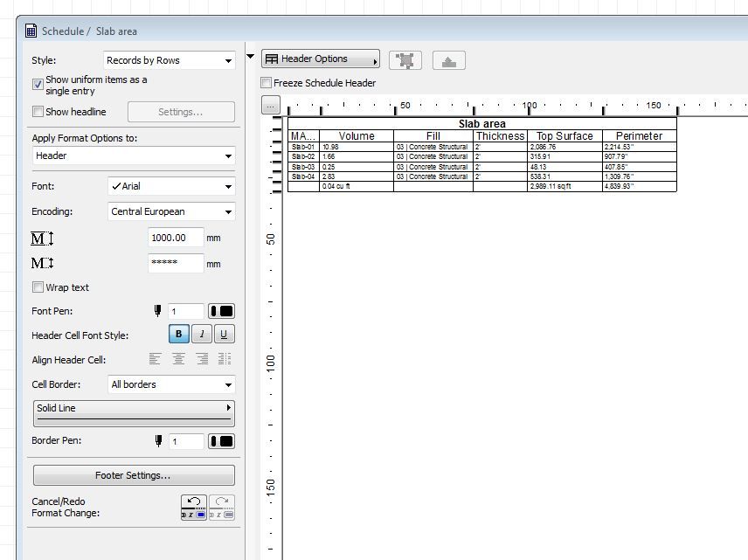This screenshot has height=560, width=748.
Task: Click the disabled headline Settings button
Action: coord(181,112)
